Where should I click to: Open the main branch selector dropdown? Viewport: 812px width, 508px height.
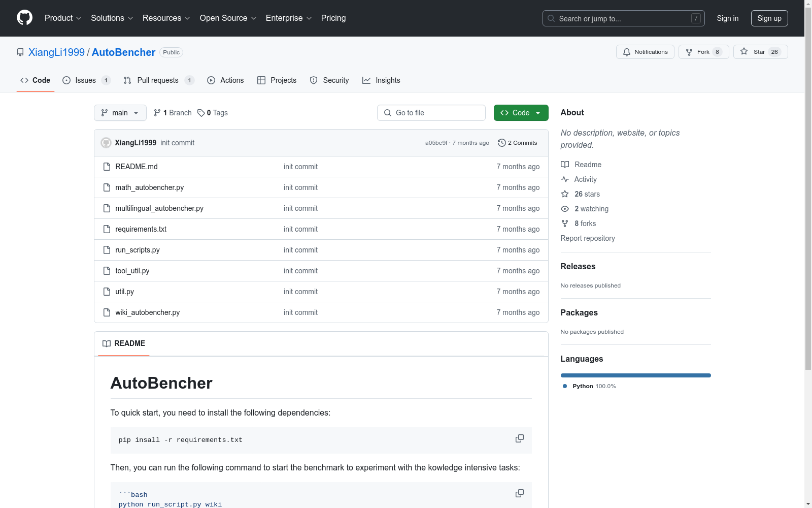pos(120,113)
